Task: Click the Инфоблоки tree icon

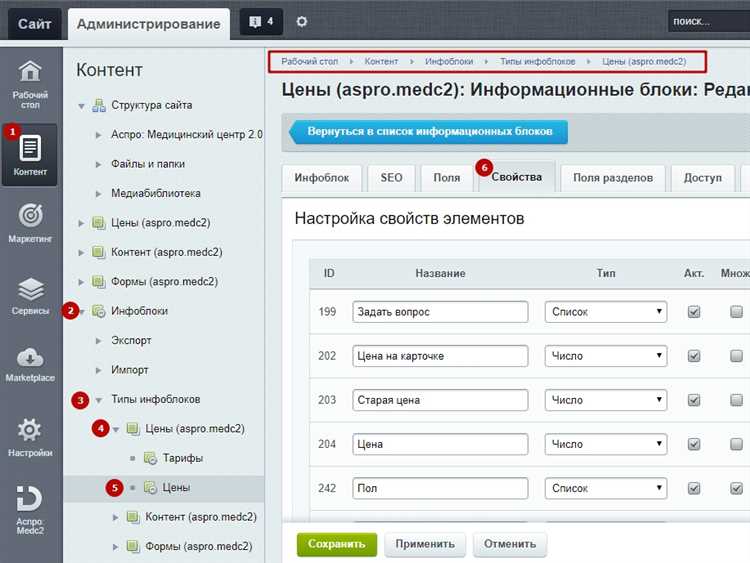Action: pyautogui.click(x=99, y=311)
